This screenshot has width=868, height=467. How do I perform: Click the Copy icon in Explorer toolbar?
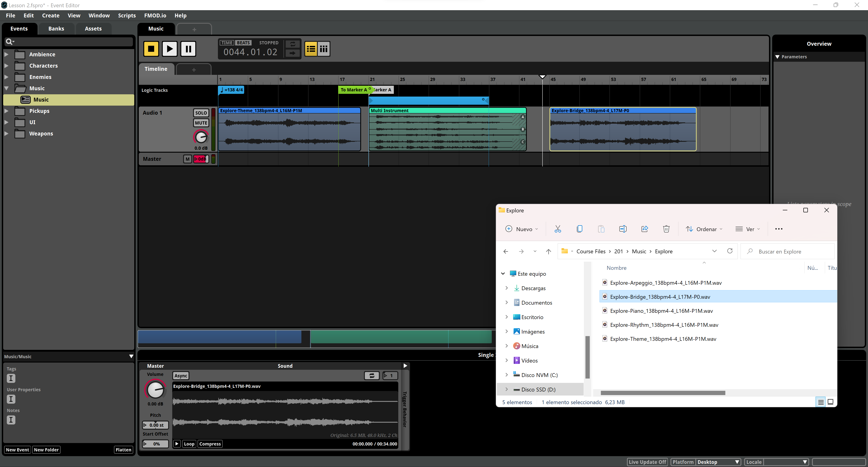580,229
